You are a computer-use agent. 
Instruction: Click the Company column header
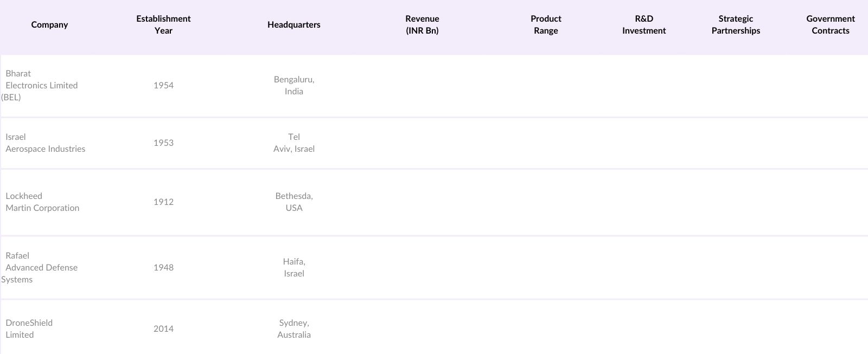(x=49, y=24)
